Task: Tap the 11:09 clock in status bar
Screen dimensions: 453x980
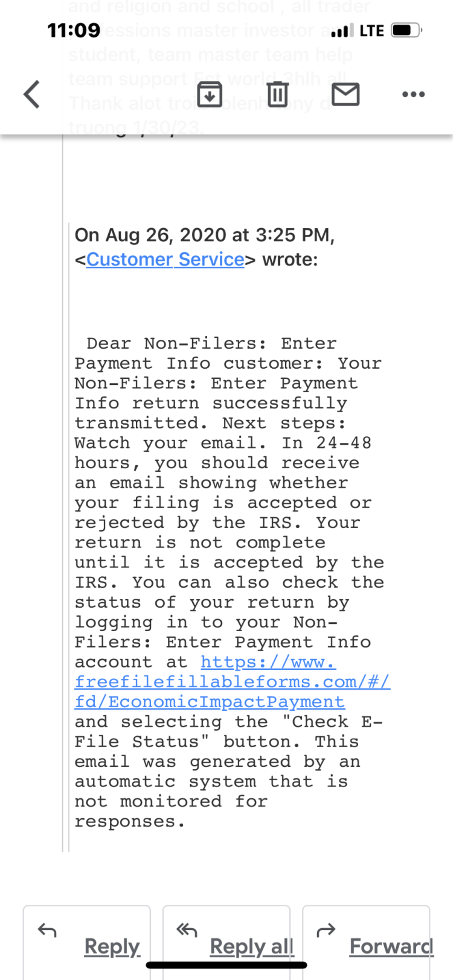Action: pyautogui.click(x=74, y=30)
